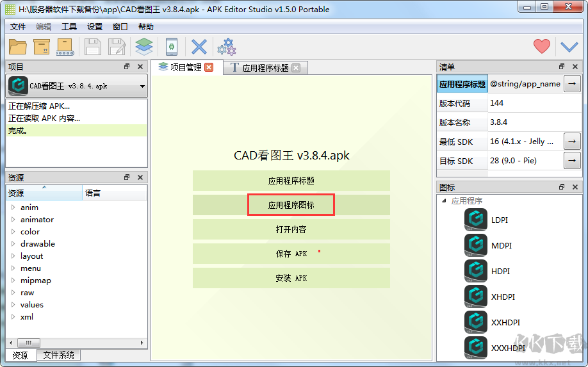Click the 打开内容 button

(291, 229)
